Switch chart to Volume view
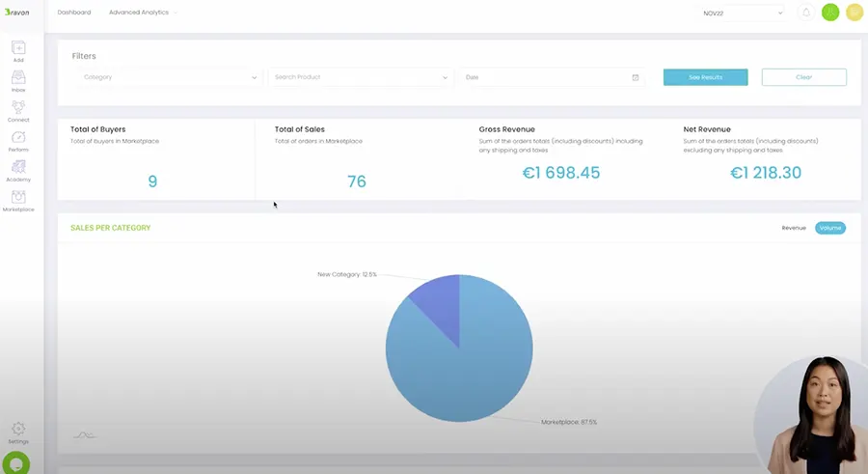 click(829, 228)
